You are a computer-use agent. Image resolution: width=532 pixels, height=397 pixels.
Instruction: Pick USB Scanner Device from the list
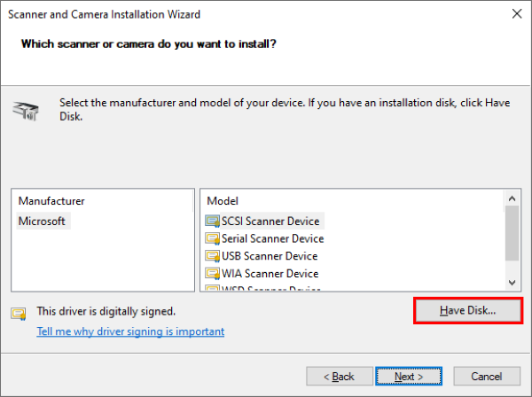[x=270, y=256]
